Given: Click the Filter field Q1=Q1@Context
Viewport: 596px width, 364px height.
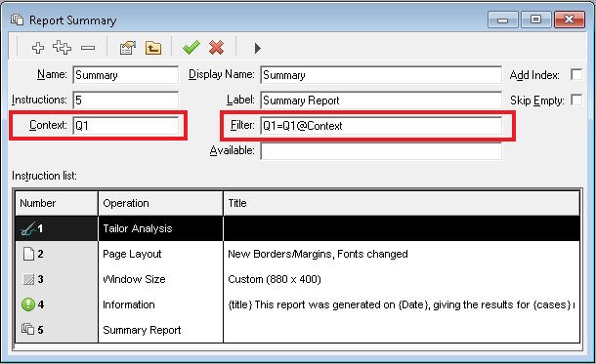Looking at the screenshot, I should (x=381, y=126).
